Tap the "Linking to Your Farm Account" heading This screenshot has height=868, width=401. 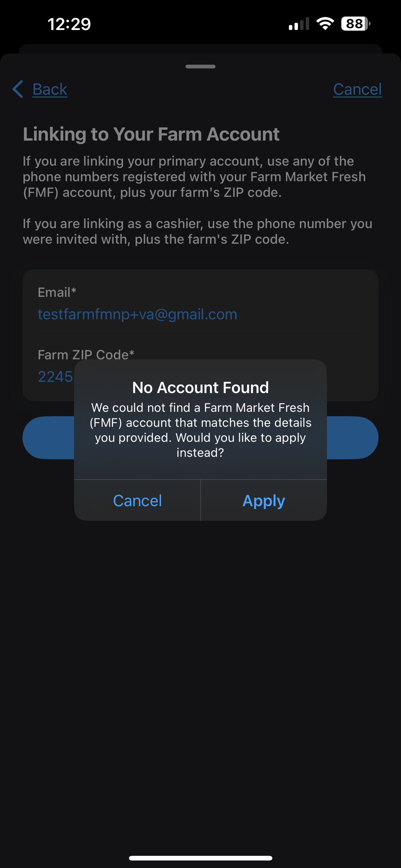[151, 134]
